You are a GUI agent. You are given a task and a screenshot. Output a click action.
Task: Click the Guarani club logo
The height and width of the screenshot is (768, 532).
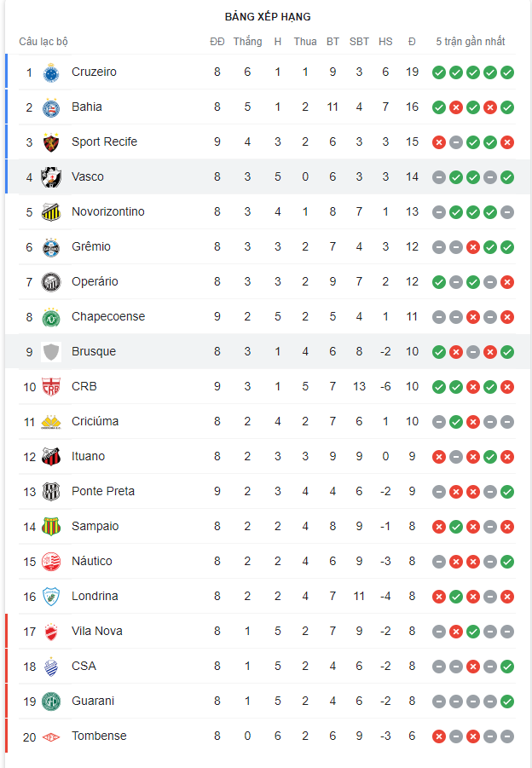51,702
